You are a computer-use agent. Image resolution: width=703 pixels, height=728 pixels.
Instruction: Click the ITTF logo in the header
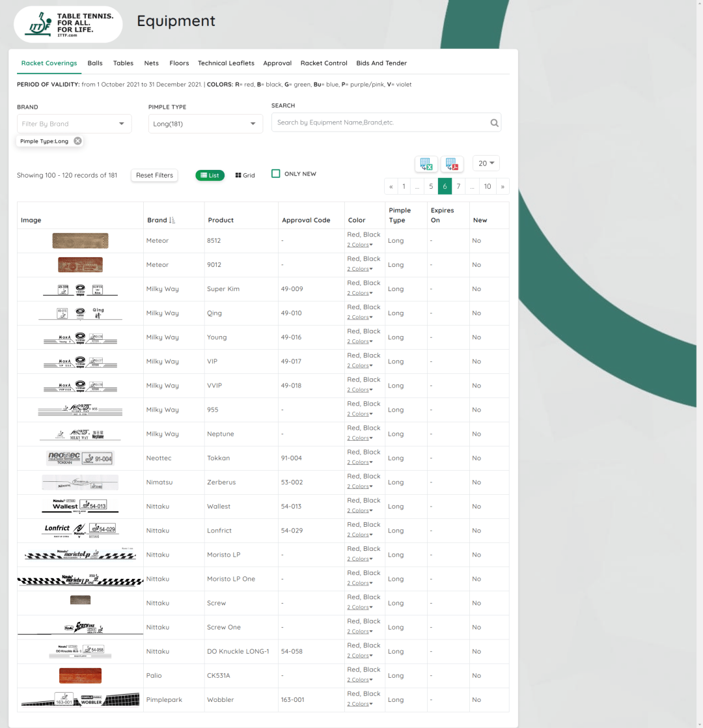point(68,25)
